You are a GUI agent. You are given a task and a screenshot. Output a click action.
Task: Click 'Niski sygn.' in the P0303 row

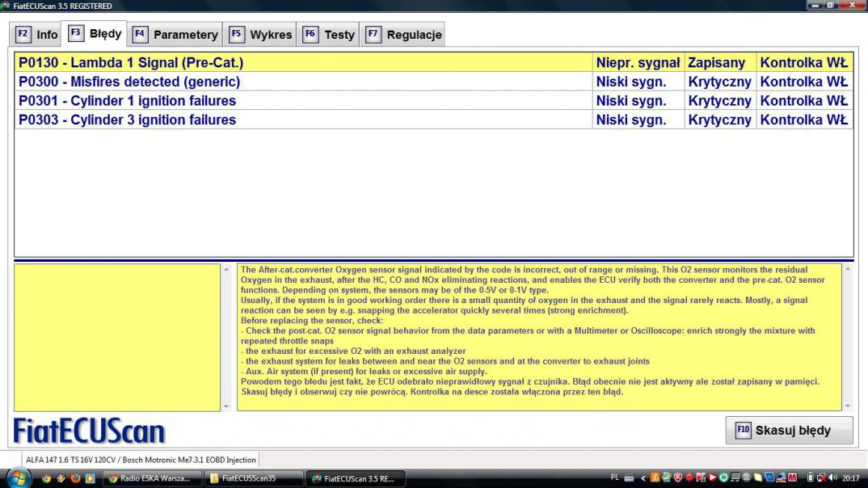pyautogui.click(x=638, y=120)
